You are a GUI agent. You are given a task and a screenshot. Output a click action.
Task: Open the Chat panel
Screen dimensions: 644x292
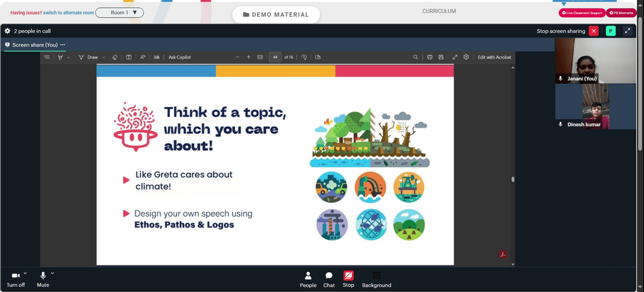coord(329,280)
